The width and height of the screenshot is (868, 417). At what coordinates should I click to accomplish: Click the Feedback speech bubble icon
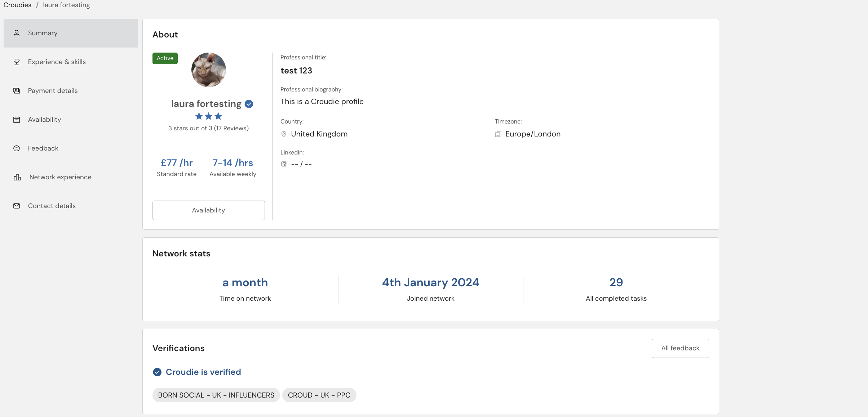pyautogui.click(x=17, y=148)
